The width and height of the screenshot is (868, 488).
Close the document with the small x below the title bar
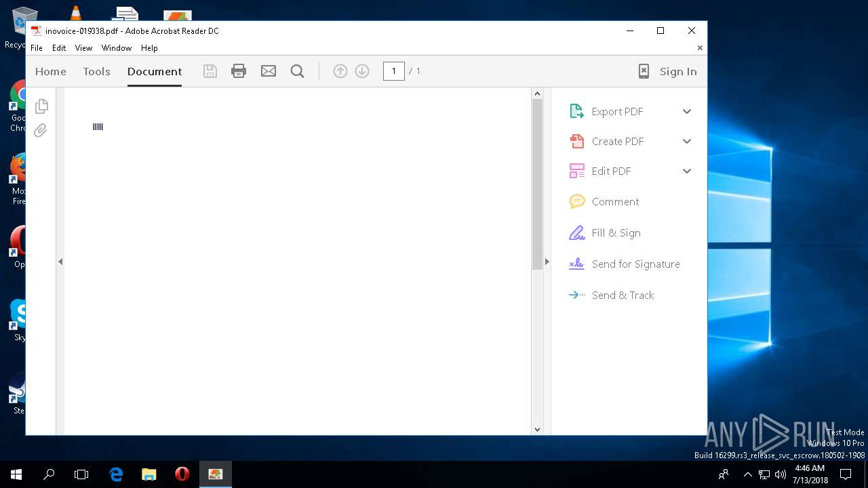(700, 48)
